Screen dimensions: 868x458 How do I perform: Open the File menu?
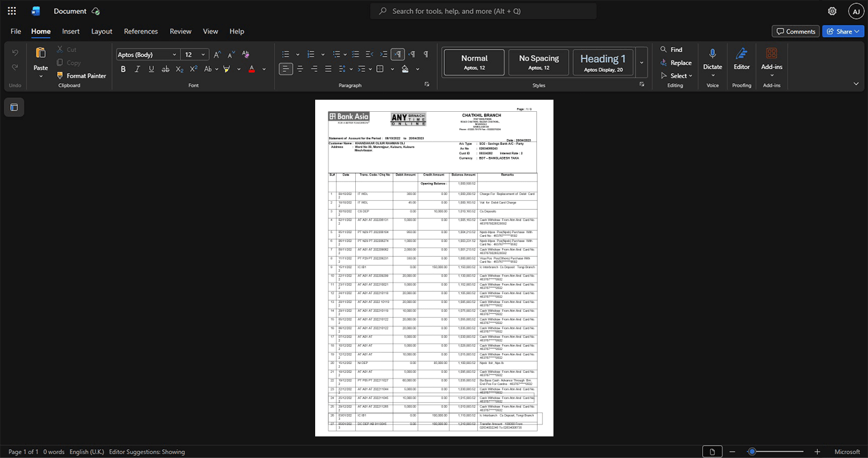(16, 31)
